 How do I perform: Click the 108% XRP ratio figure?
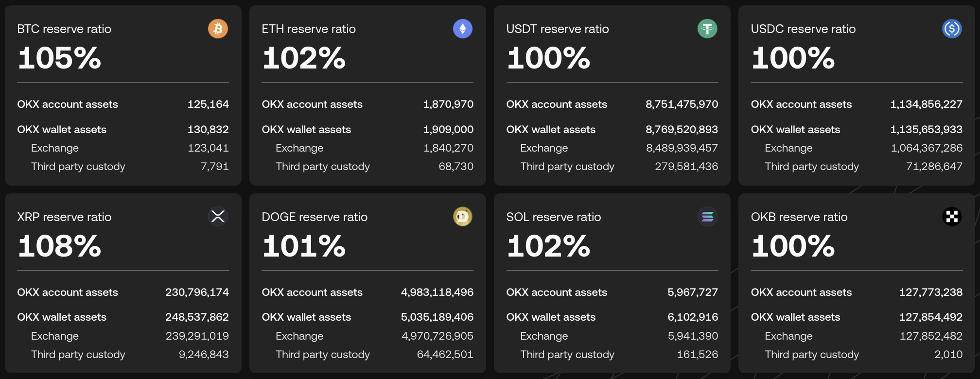[x=59, y=246]
